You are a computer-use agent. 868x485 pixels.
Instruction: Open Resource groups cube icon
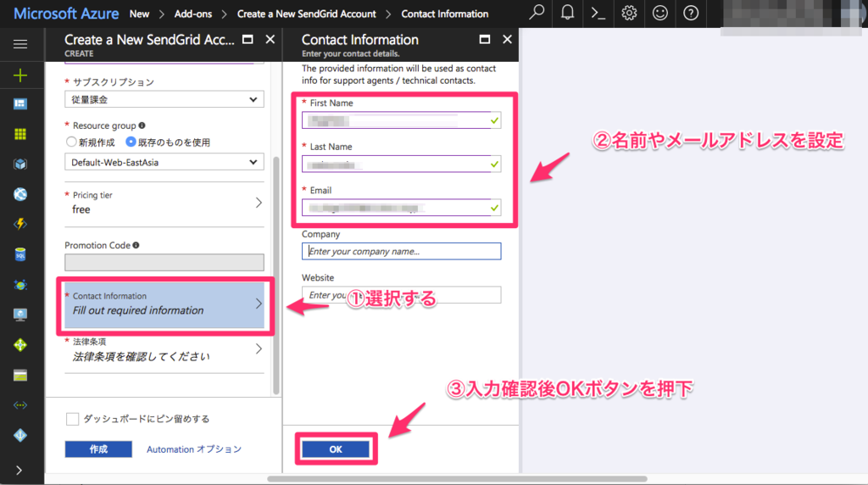20,164
